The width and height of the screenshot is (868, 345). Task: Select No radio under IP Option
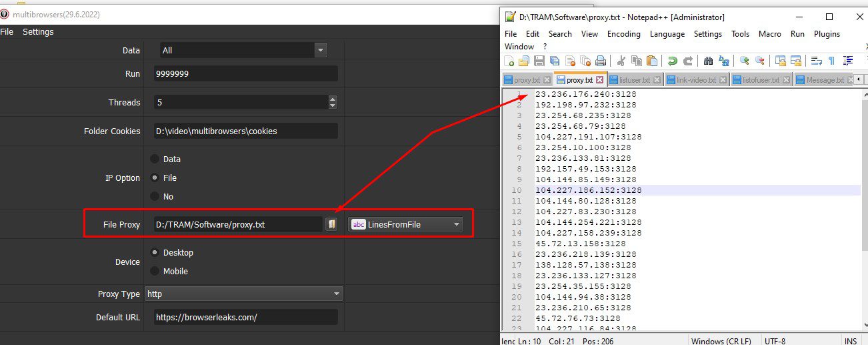pos(155,197)
